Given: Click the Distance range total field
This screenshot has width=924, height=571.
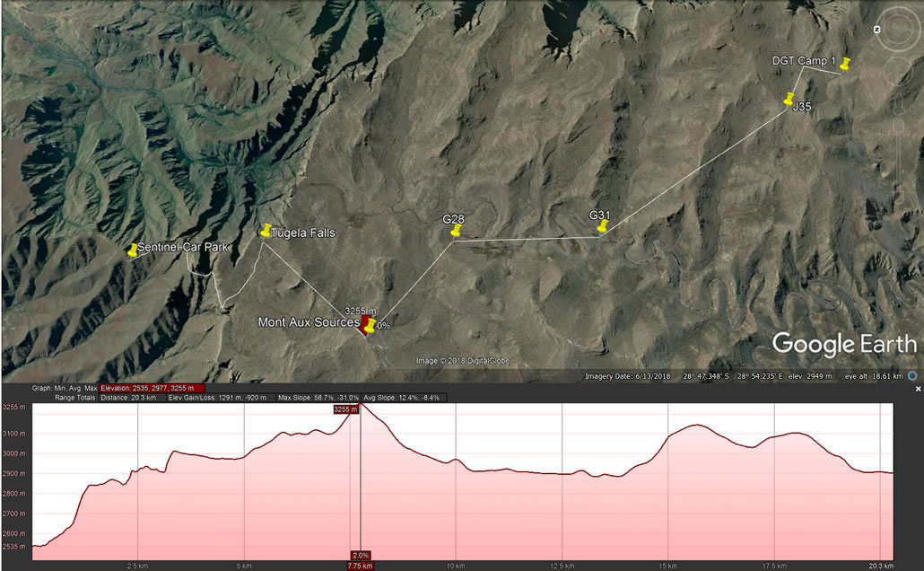Looking at the screenshot, I should point(130,397).
